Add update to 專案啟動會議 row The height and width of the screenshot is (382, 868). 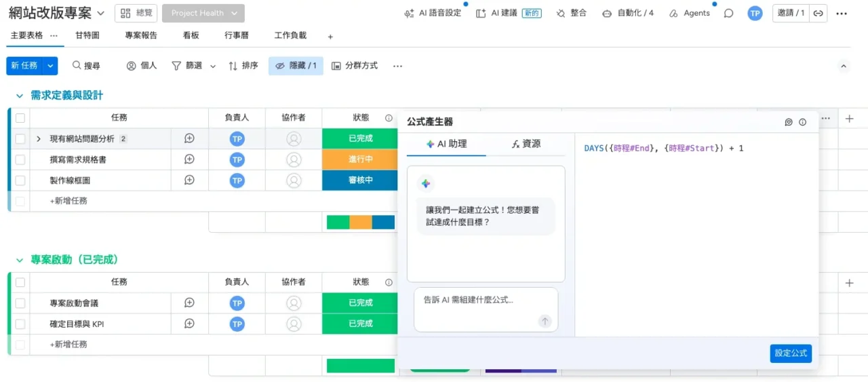click(x=190, y=303)
